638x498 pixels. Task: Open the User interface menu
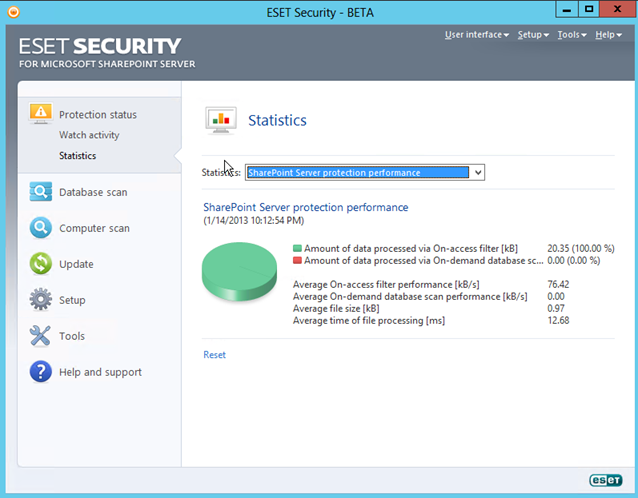476,35
